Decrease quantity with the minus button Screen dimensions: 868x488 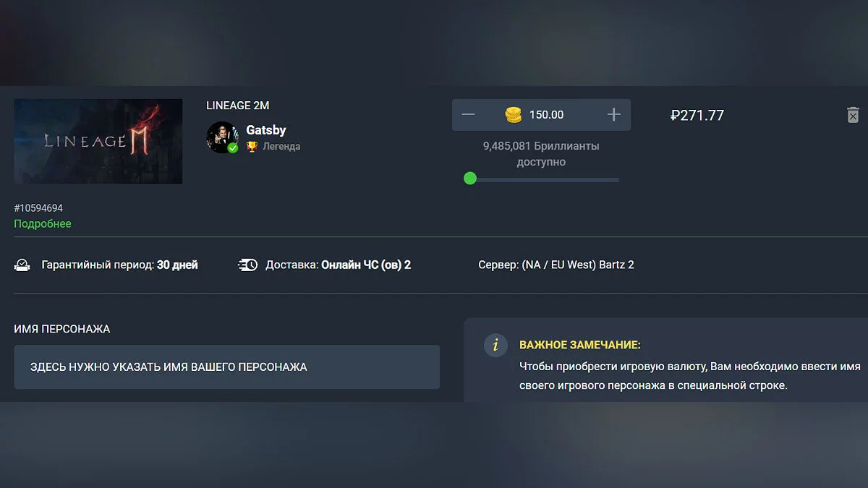coord(469,115)
